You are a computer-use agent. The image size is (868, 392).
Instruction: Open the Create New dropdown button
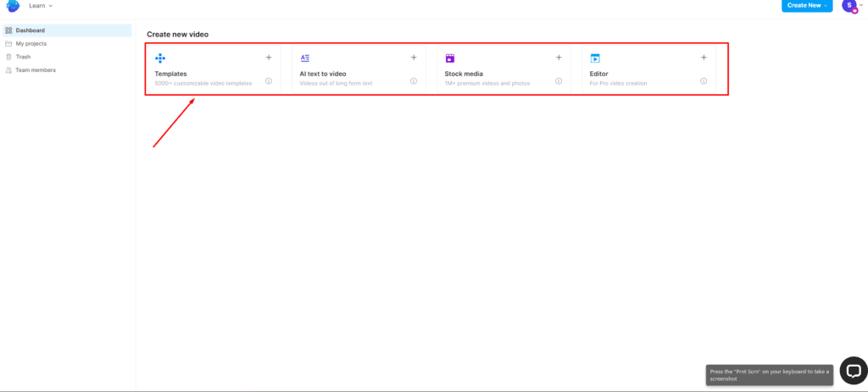coord(807,6)
